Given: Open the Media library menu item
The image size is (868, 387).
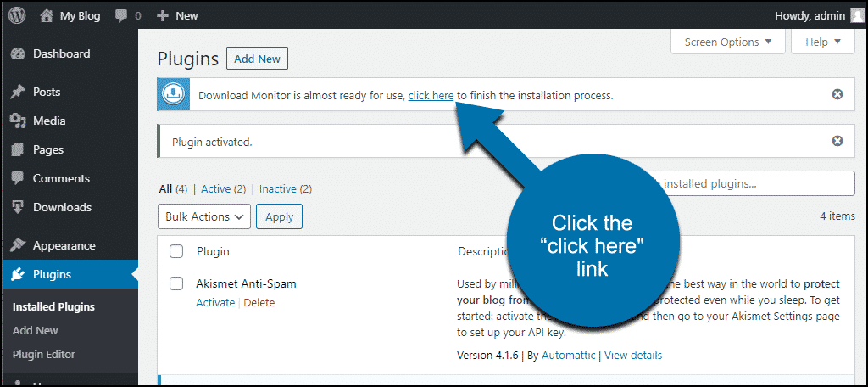Looking at the screenshot, I should (49, 121).
